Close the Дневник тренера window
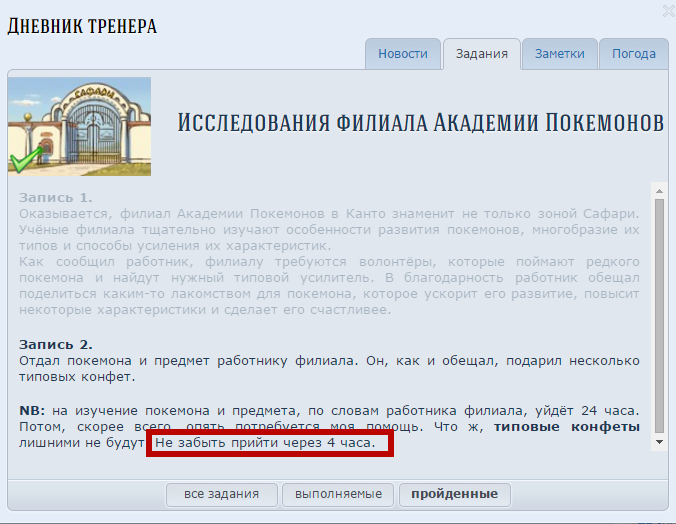 [669, 11]
